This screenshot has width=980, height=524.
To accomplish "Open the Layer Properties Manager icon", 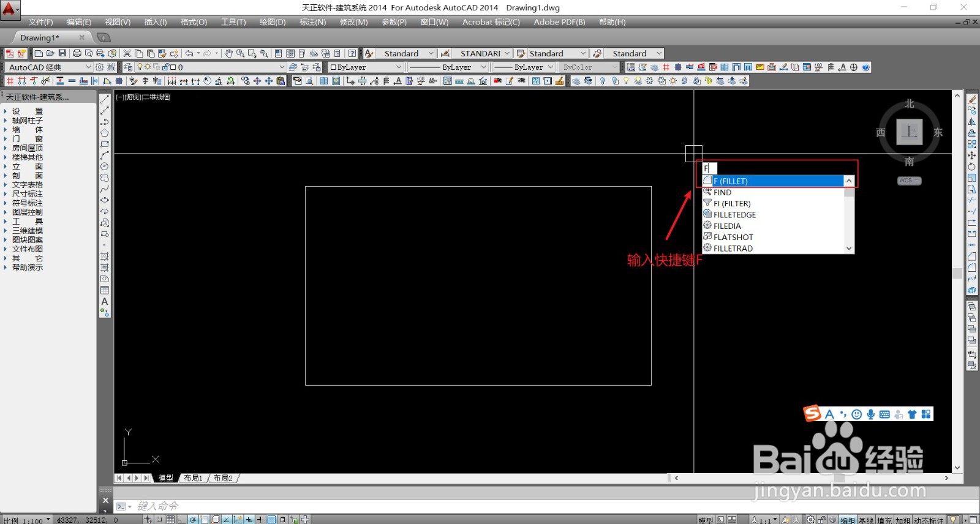I will [x=128, y=67].
